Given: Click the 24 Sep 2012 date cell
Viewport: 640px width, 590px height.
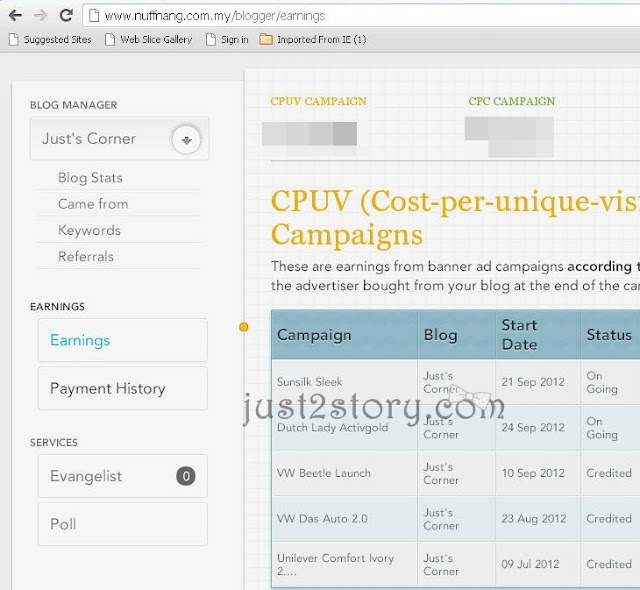Looking at the screenshot, I should coord(538,428).
